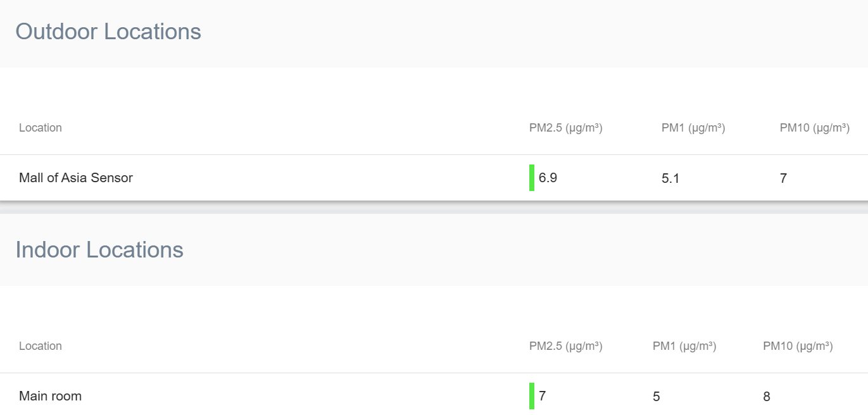The width and height of the screenshot is (868, 415).
Task: Click the green indicator beside 6.9
Action: tap(532, 178)
